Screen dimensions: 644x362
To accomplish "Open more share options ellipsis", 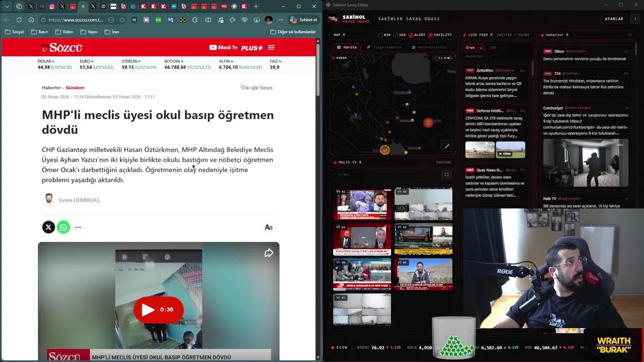I will [78, 227].
